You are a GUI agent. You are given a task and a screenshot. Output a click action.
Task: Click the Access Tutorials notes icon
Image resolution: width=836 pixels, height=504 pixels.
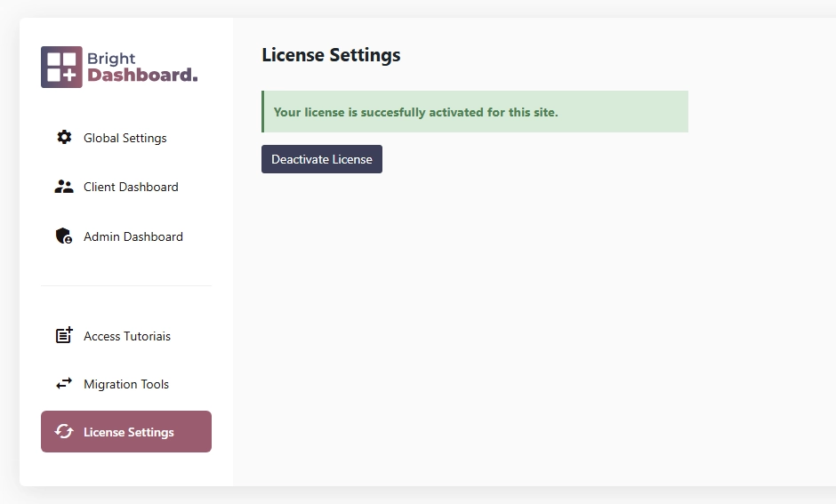(64, 335)
